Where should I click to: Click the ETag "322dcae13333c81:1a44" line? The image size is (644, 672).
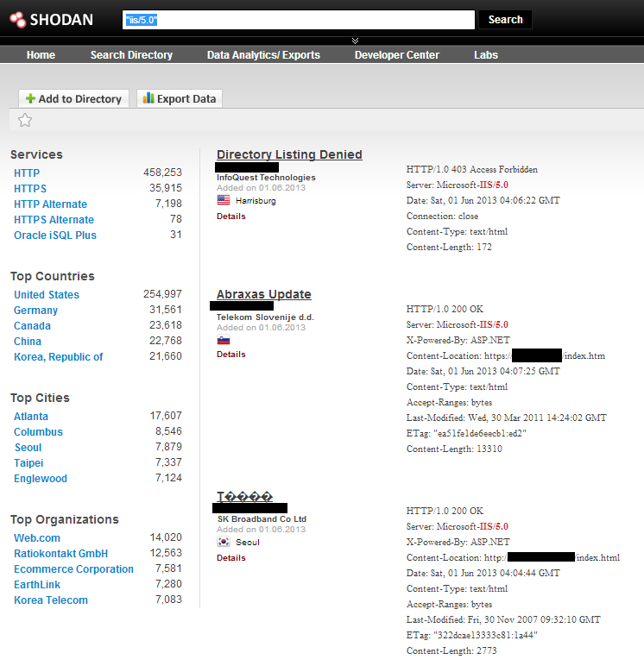(x=471, y=635)
